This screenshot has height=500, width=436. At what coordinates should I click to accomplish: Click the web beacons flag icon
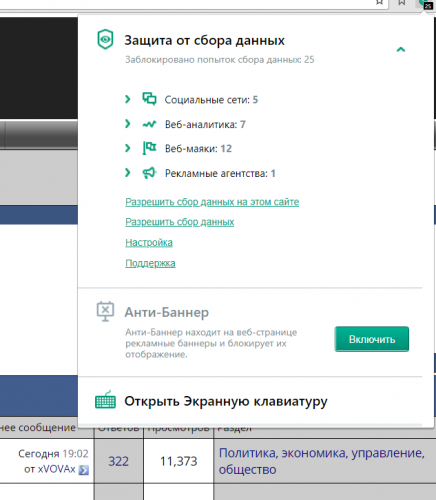click(149, 148)
